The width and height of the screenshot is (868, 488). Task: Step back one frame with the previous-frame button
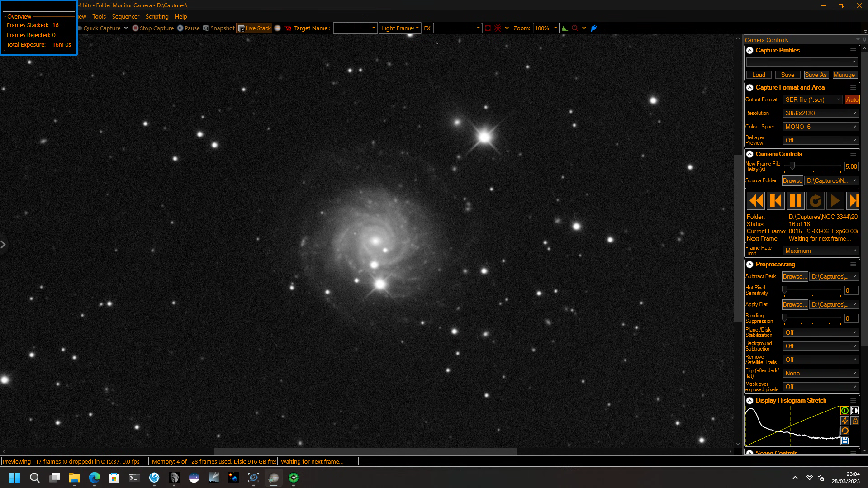(776, 200)
